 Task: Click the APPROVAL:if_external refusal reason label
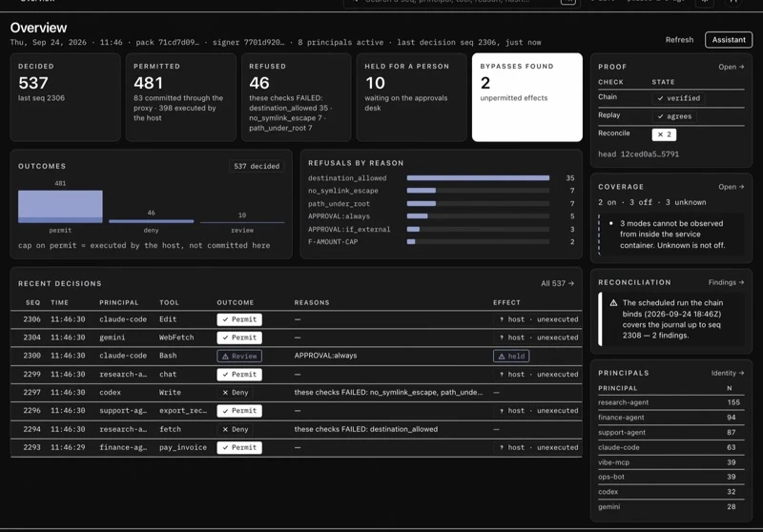tap(349, 229)
